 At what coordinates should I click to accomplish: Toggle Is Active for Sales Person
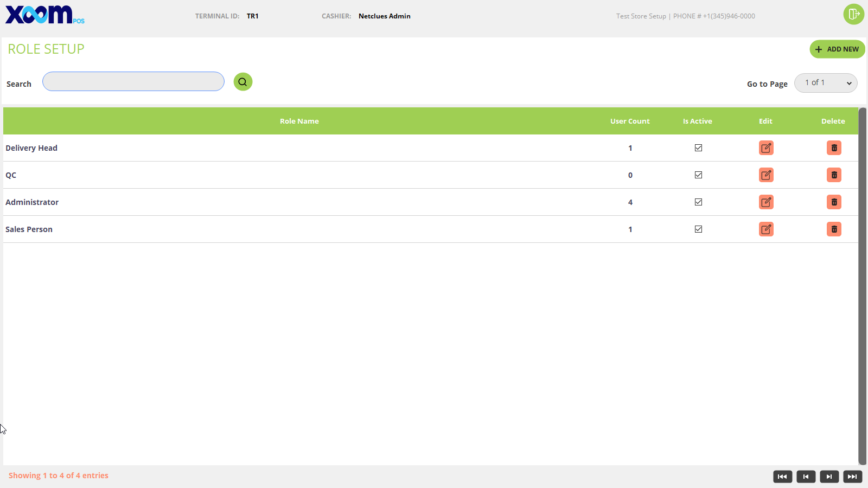698,229
